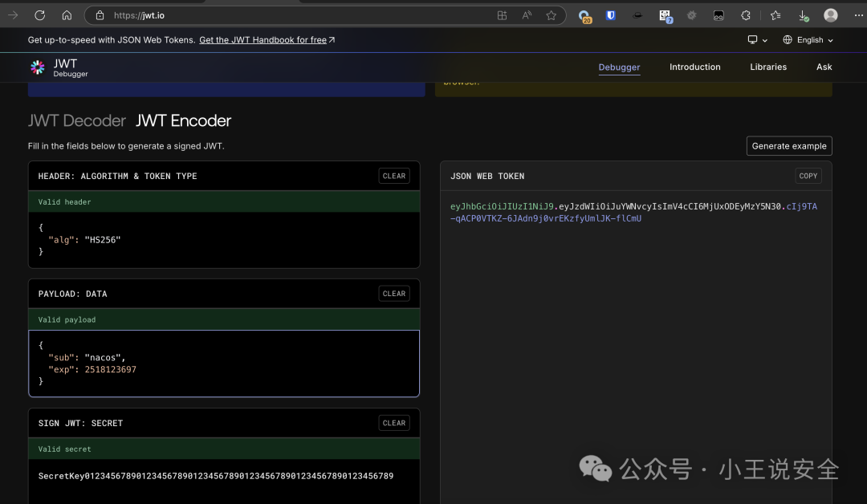Click the JWT Debugger logo
The width and height of the screenshot is (867, 504).
coord(59,67)
